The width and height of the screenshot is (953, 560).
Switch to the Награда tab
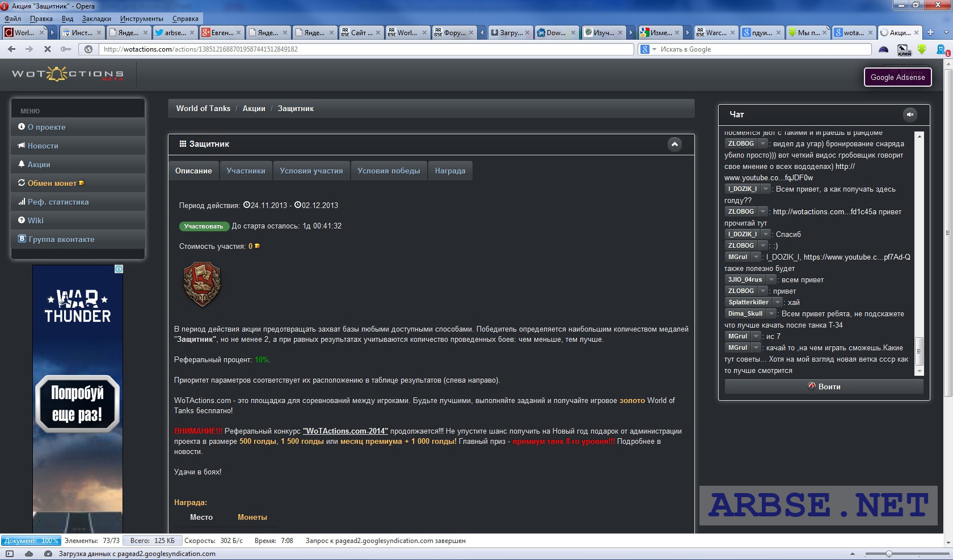click(450, 171)
